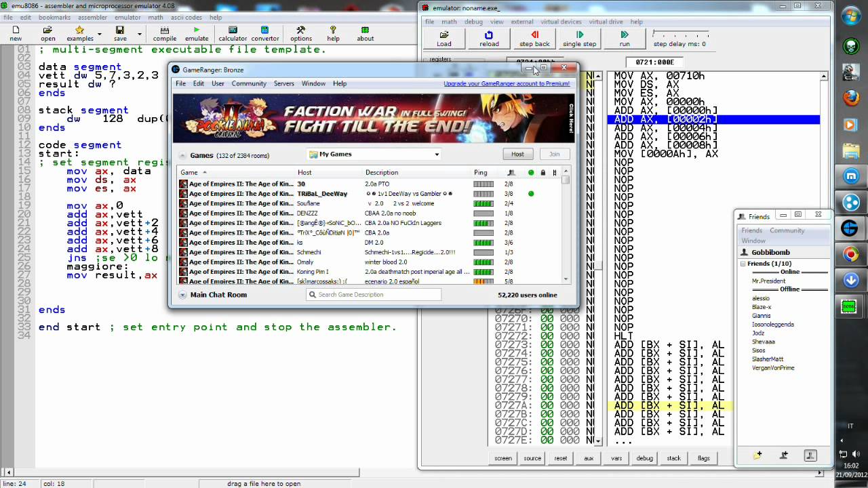Click the games list vertical scrollbar
This screenshot has width=868, height=488.
click(566, 226)
